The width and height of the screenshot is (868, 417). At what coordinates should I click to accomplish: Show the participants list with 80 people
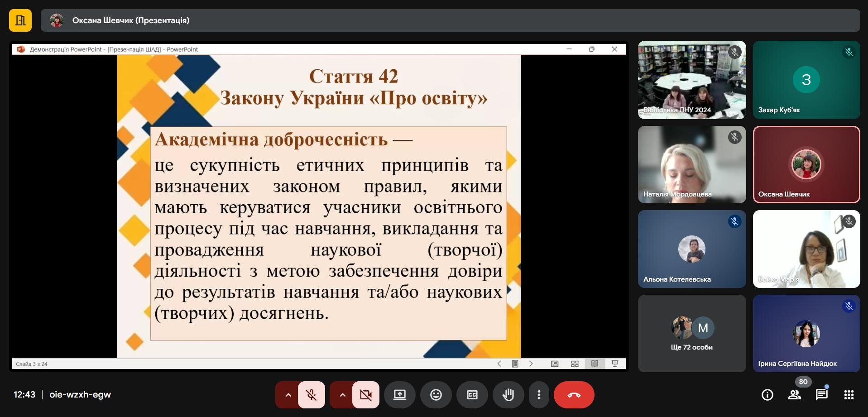pos(795,395)
